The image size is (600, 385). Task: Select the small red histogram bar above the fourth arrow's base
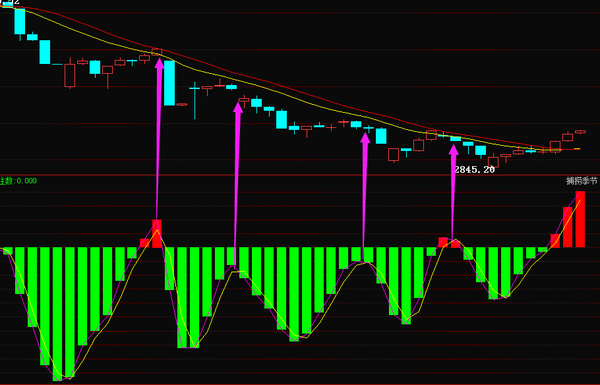(x=455, y=244)
